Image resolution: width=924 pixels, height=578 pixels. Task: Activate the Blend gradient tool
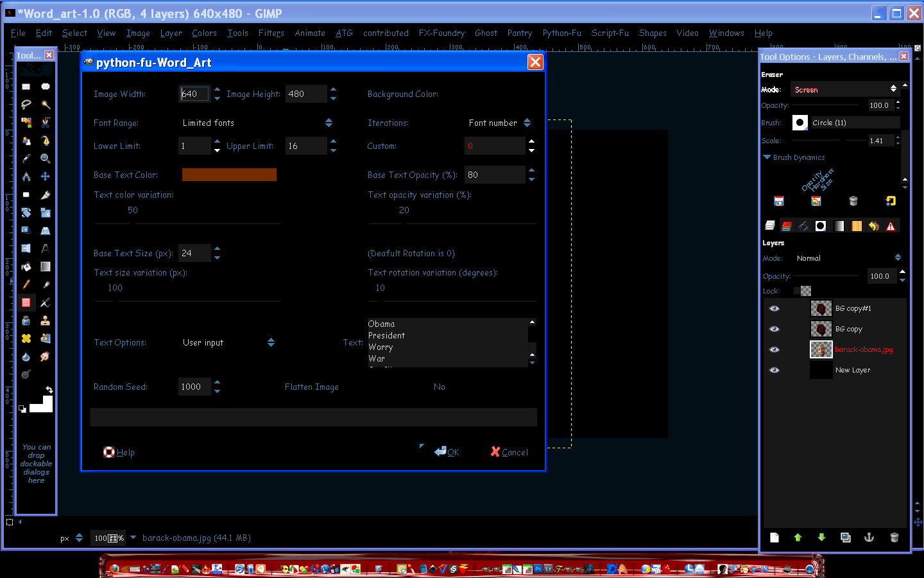coord(46,266)
